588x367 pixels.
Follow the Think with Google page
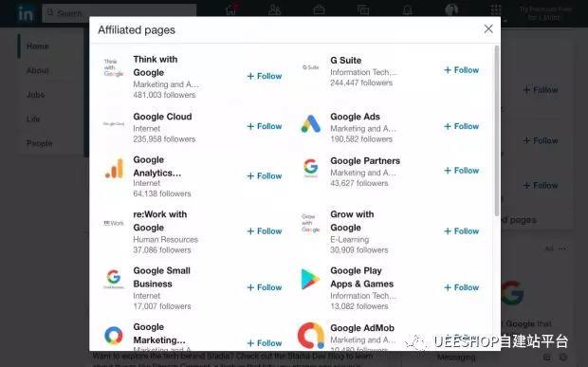point(265,76)
